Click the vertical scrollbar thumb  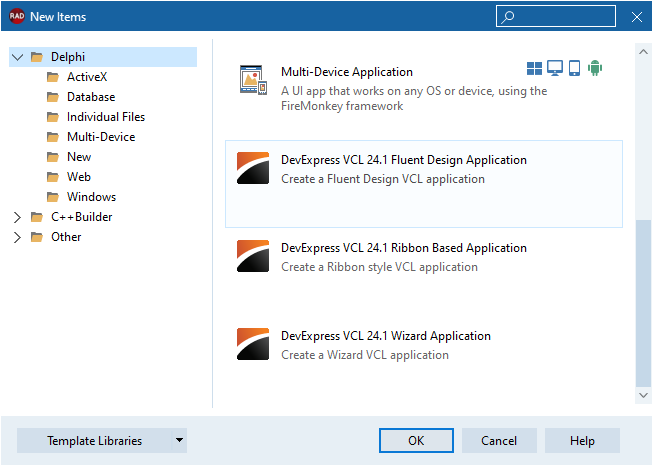(x=643, y=304)
